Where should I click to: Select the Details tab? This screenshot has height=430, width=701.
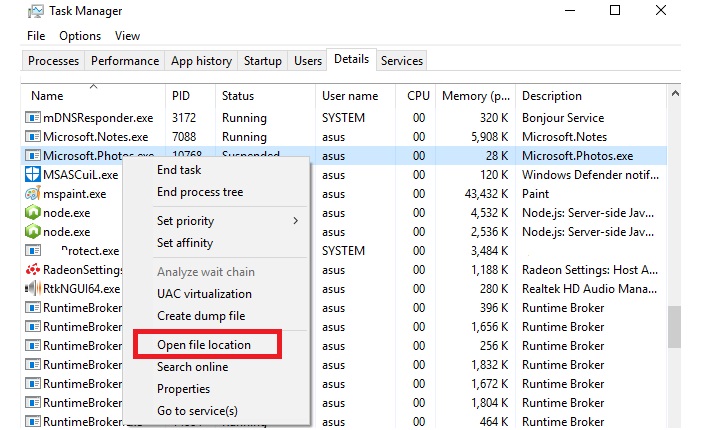(x=351, y=59)
